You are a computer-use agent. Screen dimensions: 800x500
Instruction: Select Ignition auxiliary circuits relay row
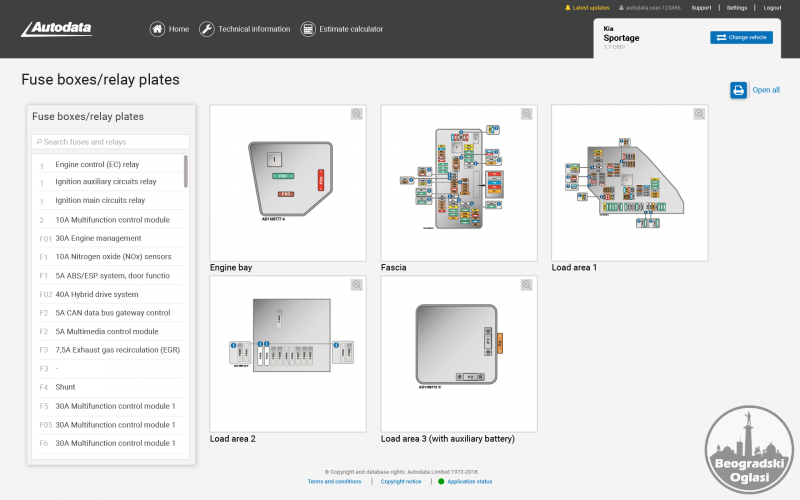pyautogui.click(x=111, y=182)
